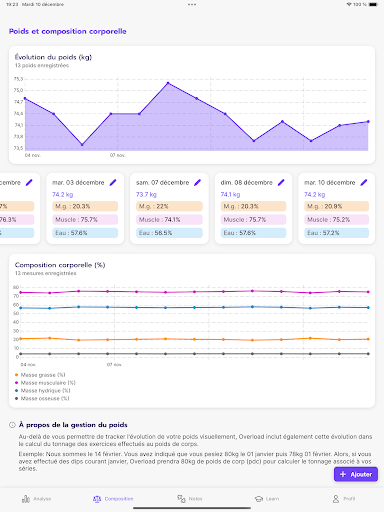384x512 pixels.
Task: Toggle Masse musculaire (%) legend entry
Action: click(45, 383)
